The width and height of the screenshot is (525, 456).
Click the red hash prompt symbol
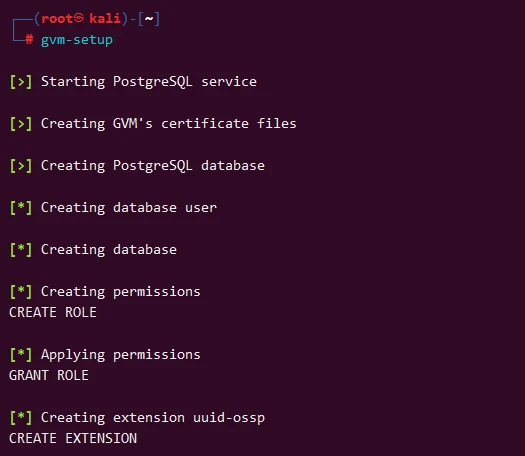click(29, 40)
